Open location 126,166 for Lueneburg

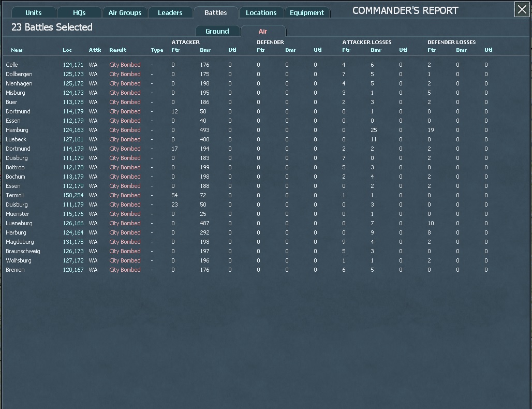pos(73,223)
